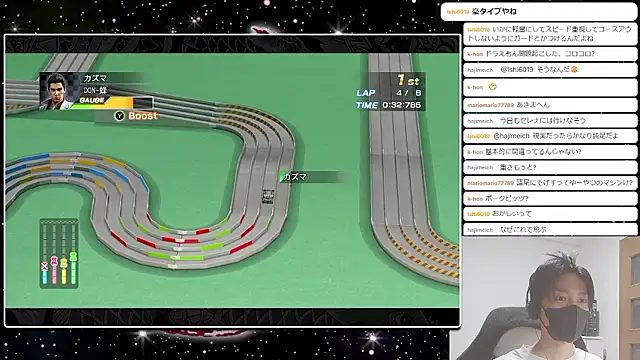Click the laughing emoji in hajimeich's @ishi6019 reply
Screen dimensions: 640x360
(x=574, y=69)
